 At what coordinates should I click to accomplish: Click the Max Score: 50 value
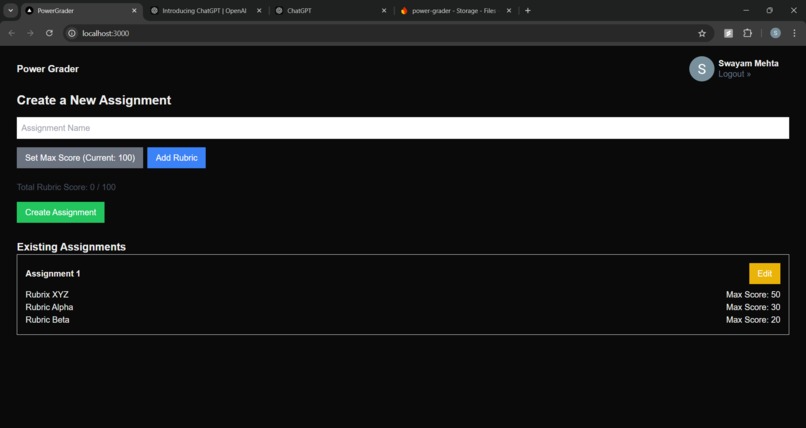coord(753,294)
